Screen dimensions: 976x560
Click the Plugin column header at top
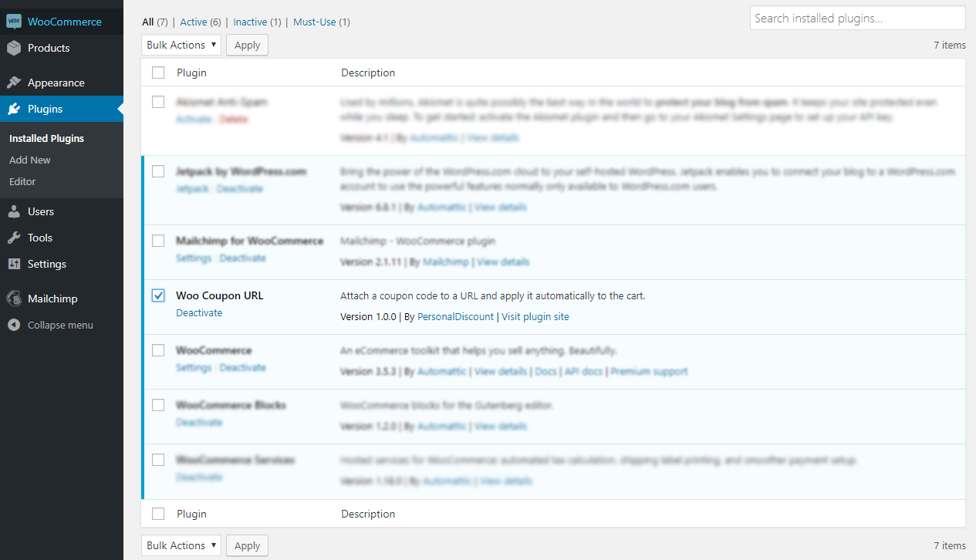pos(191,73)
